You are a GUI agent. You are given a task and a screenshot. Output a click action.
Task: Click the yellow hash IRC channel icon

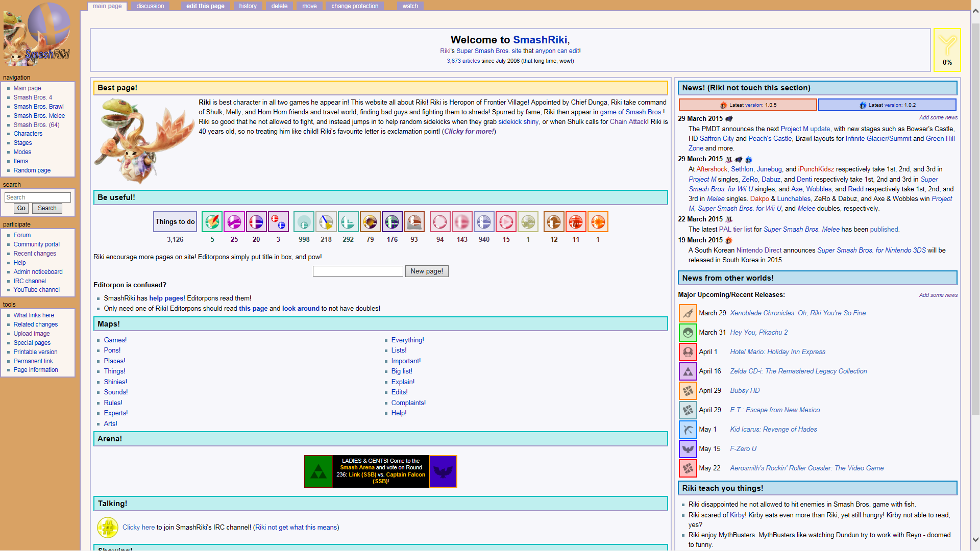tap(108, 528)
